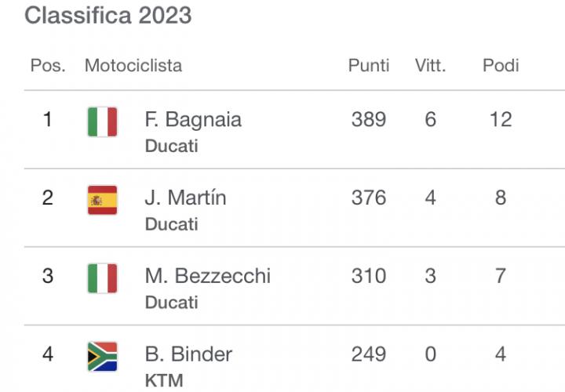This screenshot has height=392, width=565.
Task: Click KTM team label under B. Binder
Action: 164,381
